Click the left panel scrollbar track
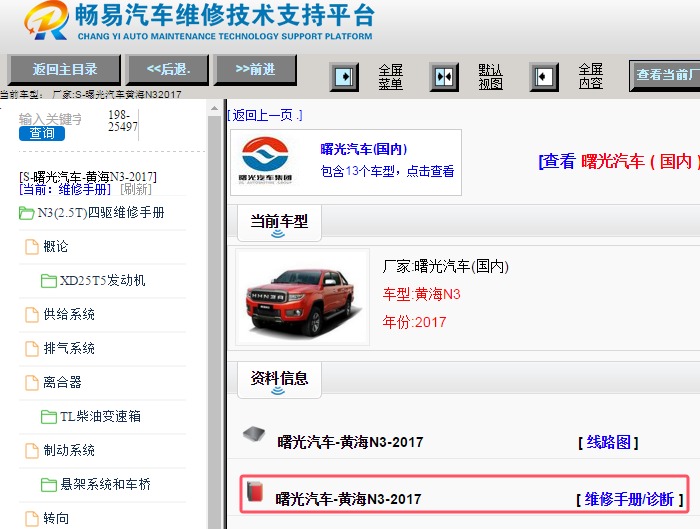This screenshot has height=529, width=700. (x=214, y=321)
